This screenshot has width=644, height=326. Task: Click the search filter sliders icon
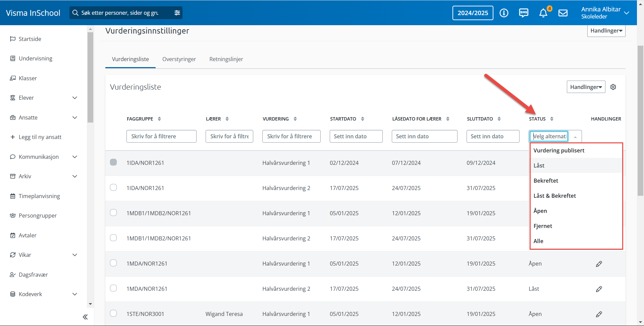pyautogui.click(x=177, y=13)
